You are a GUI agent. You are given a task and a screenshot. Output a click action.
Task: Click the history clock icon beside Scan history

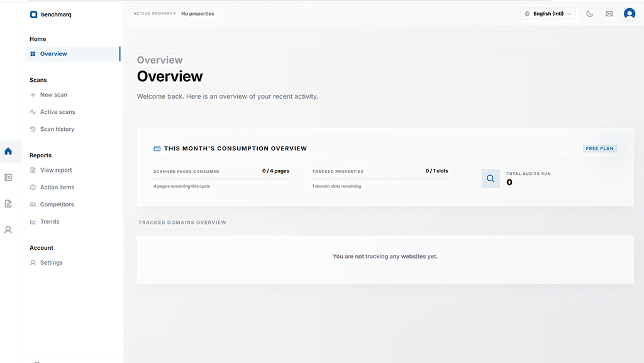coord(33,129)
